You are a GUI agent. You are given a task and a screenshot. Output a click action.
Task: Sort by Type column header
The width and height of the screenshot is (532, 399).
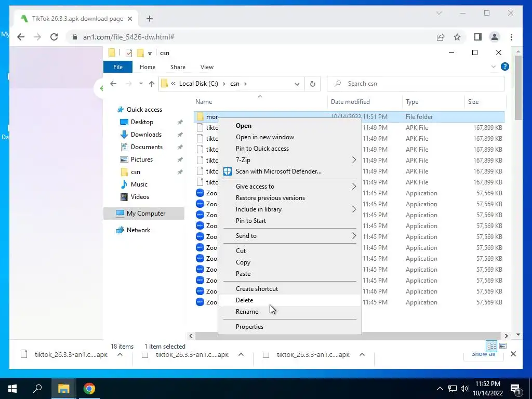(x=412, y=102)
